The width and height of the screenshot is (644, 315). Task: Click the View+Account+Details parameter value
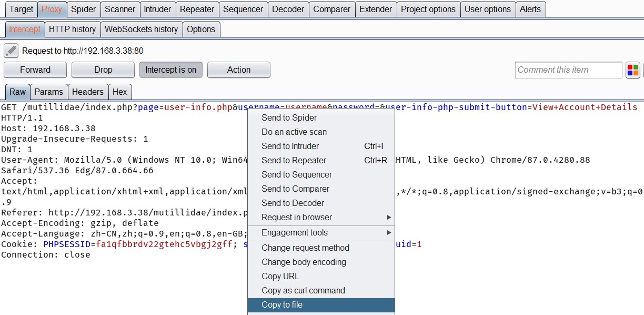click(585, 107)
